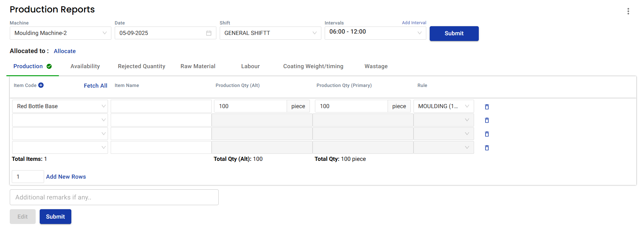Click the trash icon on second row

tap(487, 120)
